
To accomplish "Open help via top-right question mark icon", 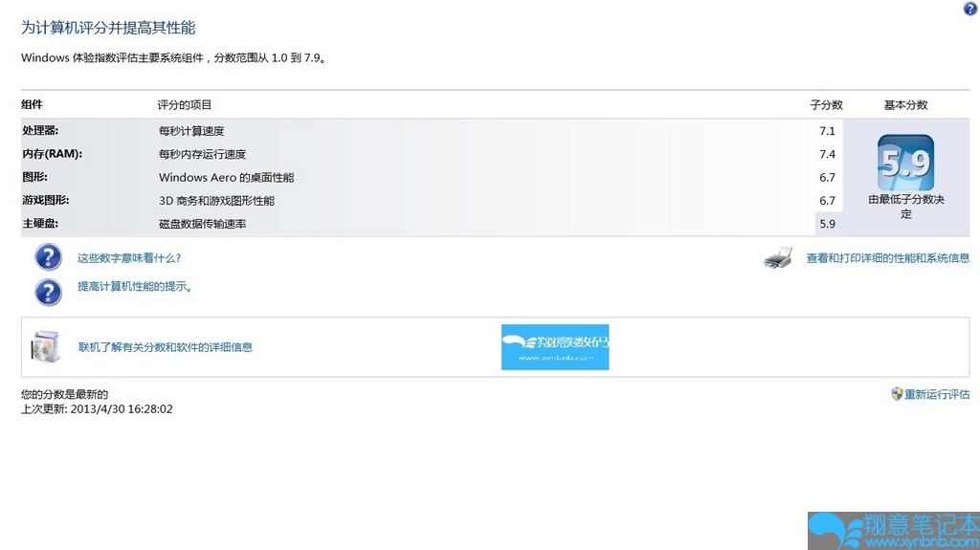I will tap(970, 9).
